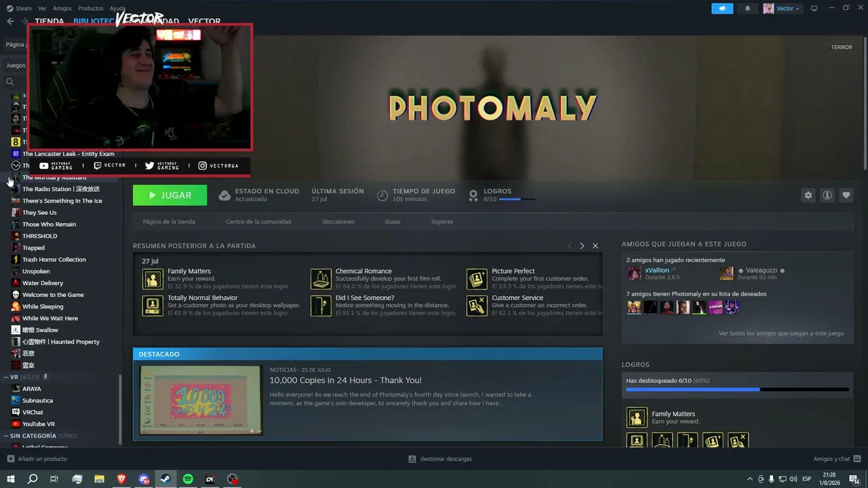Screen dimensions: 868x488
Task: Click the Añadir un producto plus icon
Action: [x=10, y=459]
